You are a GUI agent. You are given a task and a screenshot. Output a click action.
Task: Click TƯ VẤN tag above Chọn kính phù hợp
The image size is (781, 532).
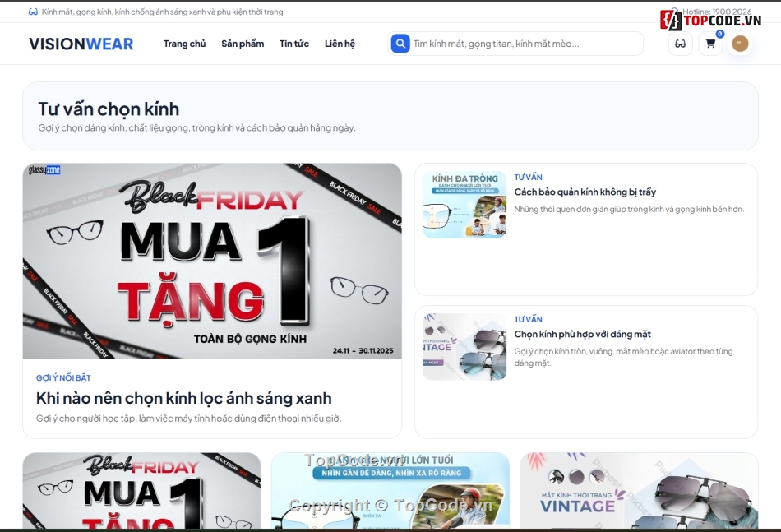(528, 319)
